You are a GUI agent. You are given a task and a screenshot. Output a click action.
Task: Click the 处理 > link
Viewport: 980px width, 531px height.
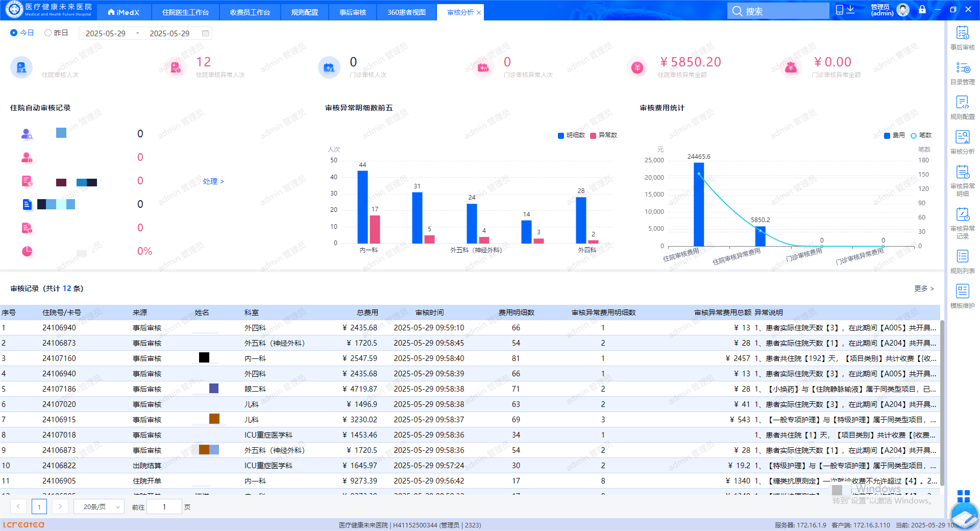pos(213,181)
